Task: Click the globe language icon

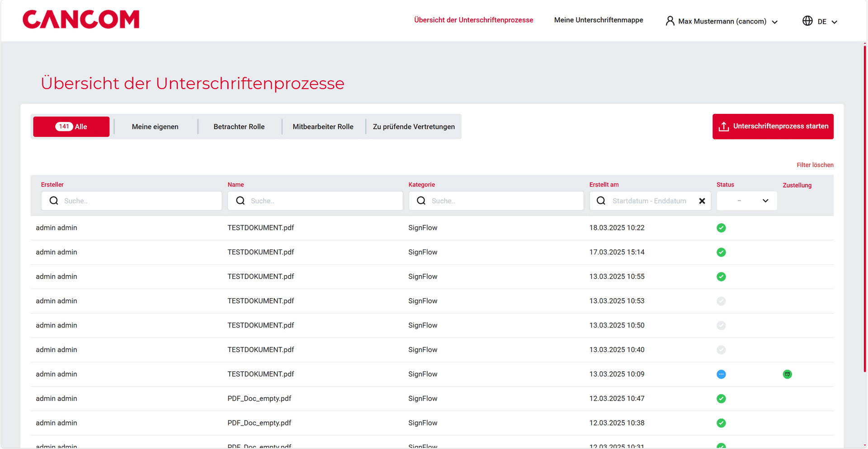Action: point(807,21)
